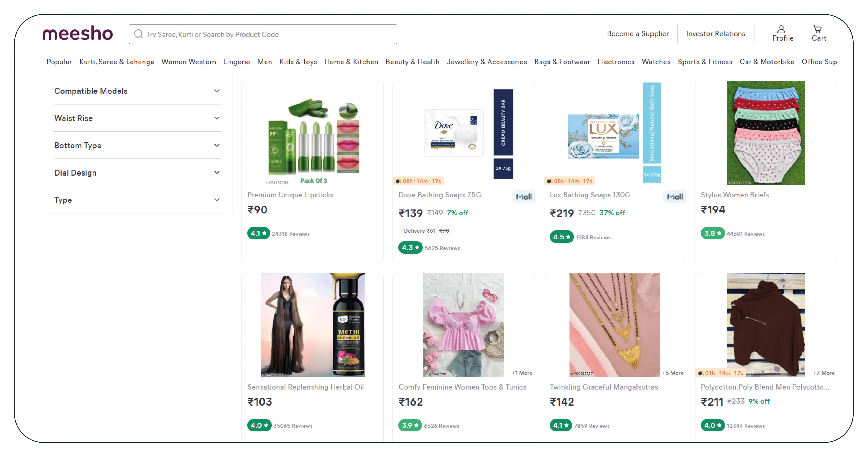Open the Dove Bathing Soaps image
This screenshot has width=868, height=457.
tap(463, 133)
